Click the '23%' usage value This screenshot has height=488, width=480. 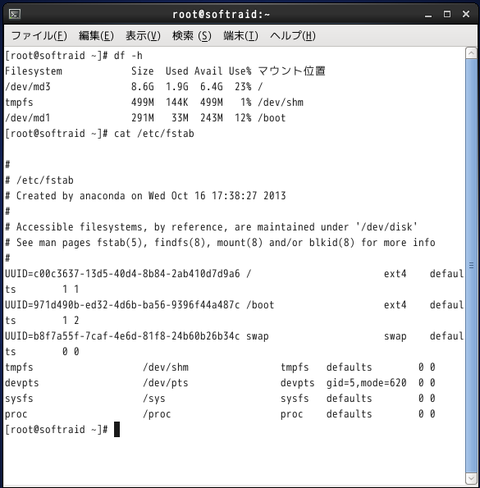(243, 87)
